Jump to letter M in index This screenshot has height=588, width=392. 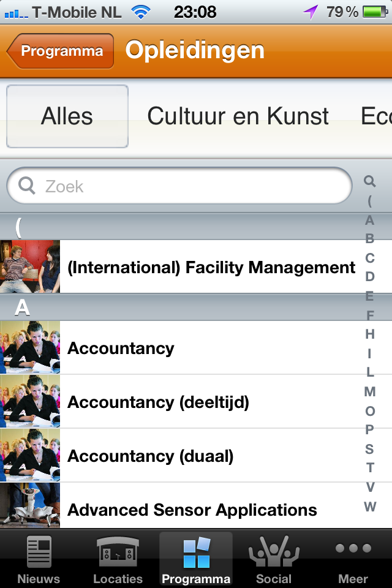point(369,391)
